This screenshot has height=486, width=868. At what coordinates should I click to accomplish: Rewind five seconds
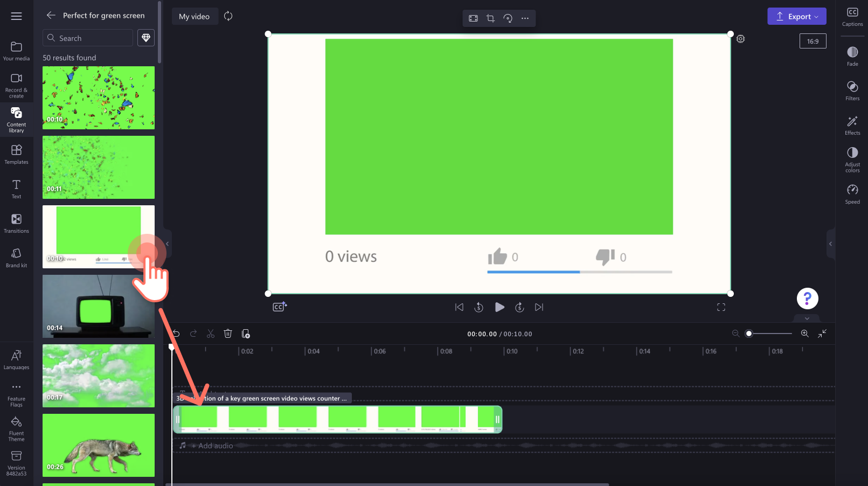pyautogui.click(x=478, y=307)
